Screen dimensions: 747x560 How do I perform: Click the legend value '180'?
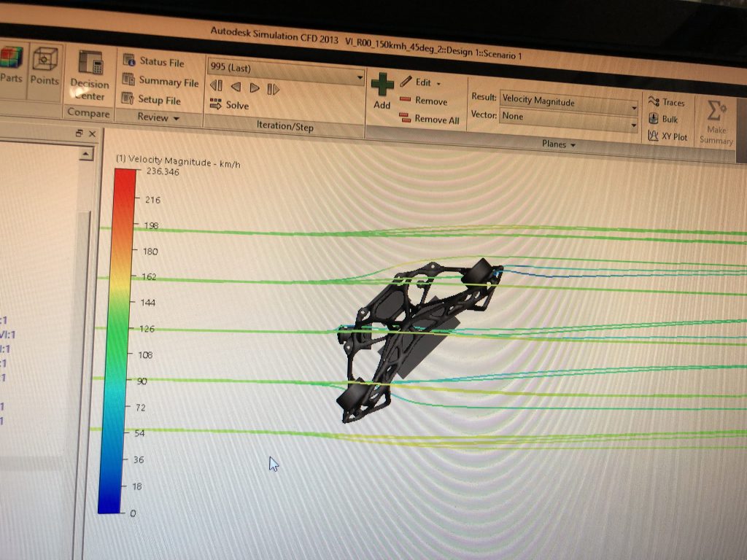pyautogui.click(x=150, y=252)
